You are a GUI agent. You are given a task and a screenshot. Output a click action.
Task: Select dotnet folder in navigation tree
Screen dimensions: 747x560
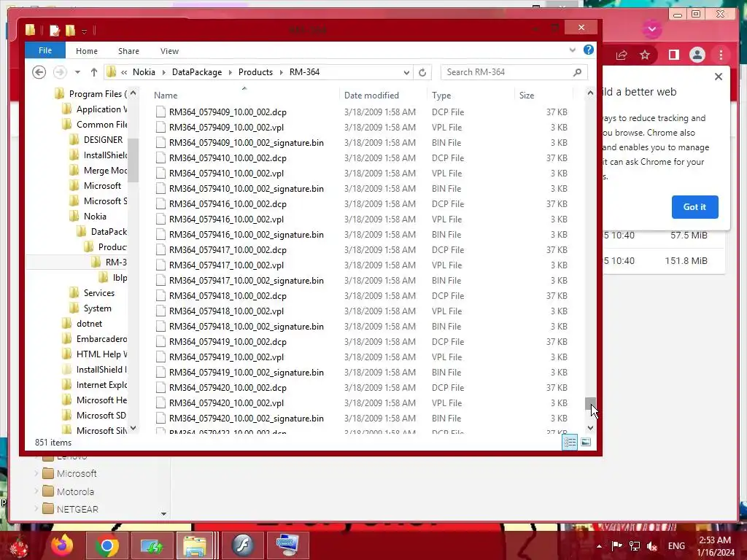click(x=89, y=324)
